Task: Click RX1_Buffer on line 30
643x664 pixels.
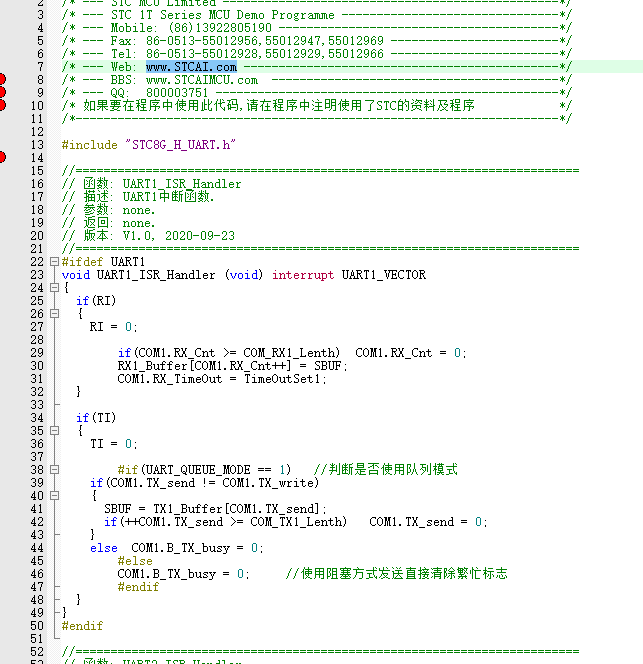Action: click(152, 366)
